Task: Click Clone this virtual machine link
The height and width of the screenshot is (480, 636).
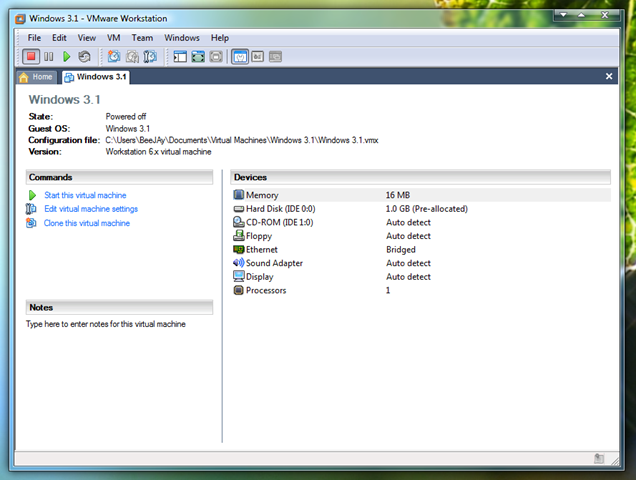Action: coord(87,223)
